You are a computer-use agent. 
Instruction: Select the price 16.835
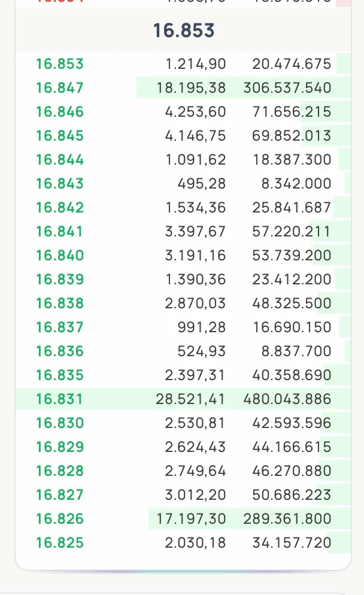point(59,375)
